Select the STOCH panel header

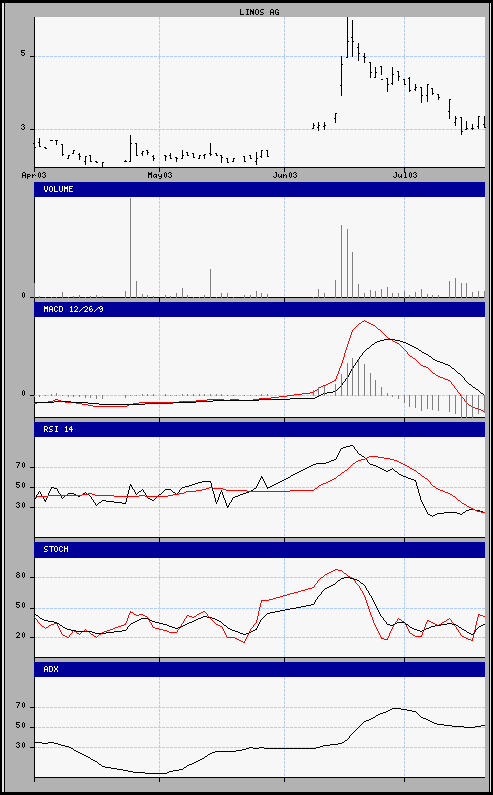click(x=260, y=549)
